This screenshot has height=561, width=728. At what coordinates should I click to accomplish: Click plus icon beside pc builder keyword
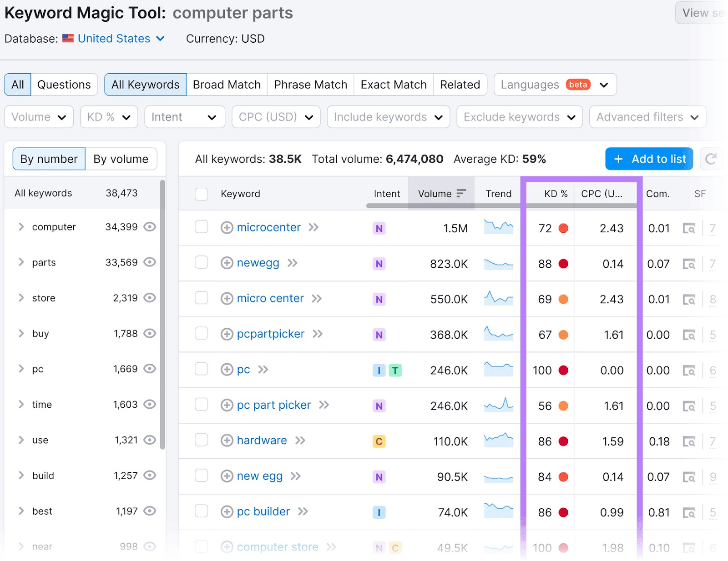click(x=227, y=512)
